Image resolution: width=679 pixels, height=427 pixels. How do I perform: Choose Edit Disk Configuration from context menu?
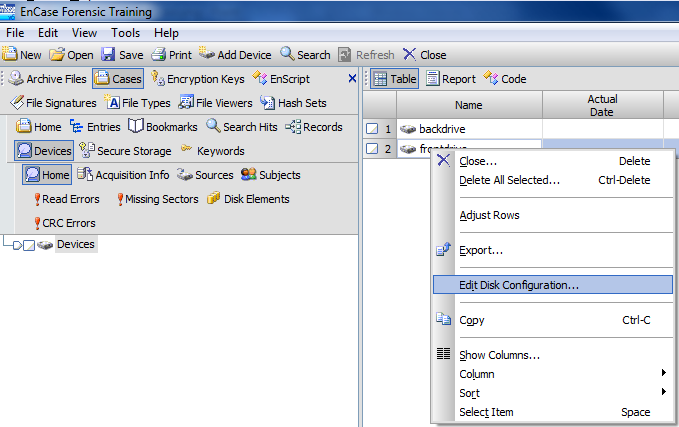coord(518,285)
